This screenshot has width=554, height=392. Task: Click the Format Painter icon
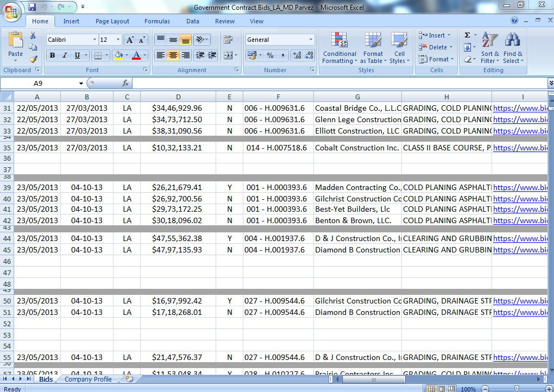click(34, 58)
